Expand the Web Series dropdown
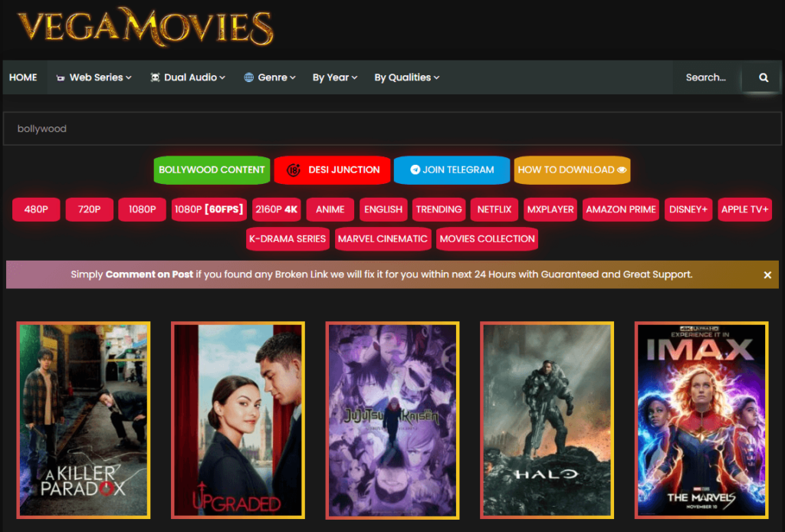The image size is (785, 532). (94, 77)
